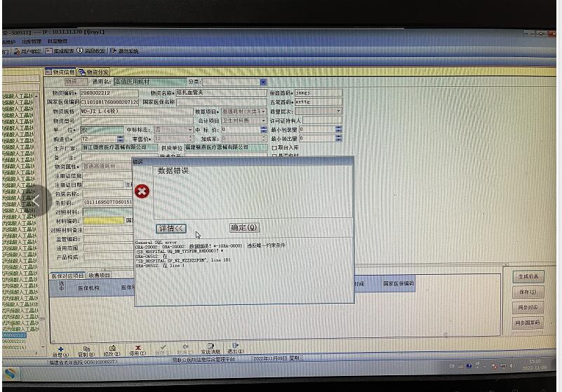Click the 国家医保编码 column header in grid
This screenshot has width=562, height=392.
(399, 284)
